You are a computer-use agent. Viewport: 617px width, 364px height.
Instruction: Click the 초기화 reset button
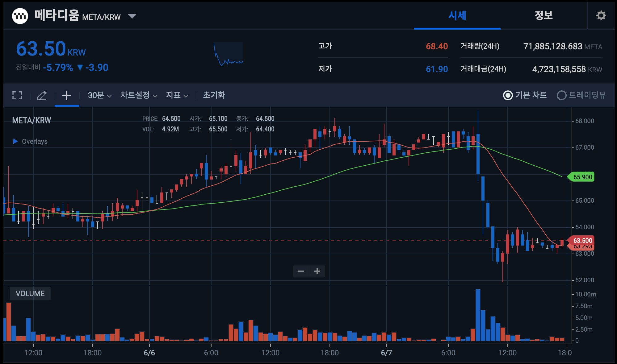pyautogui.click(x=214, y=95)
